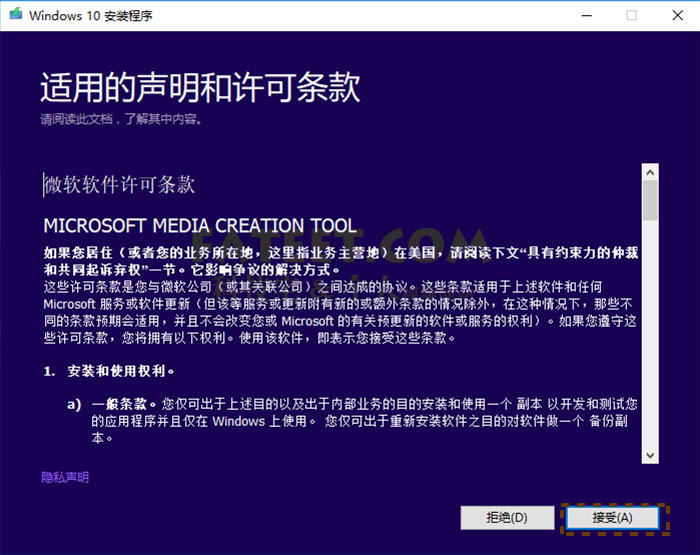This screenshot has height=555, width=700.
Task: Click the subtitle 请阅读此文档，了解其中内容
Action: [121, 119]
